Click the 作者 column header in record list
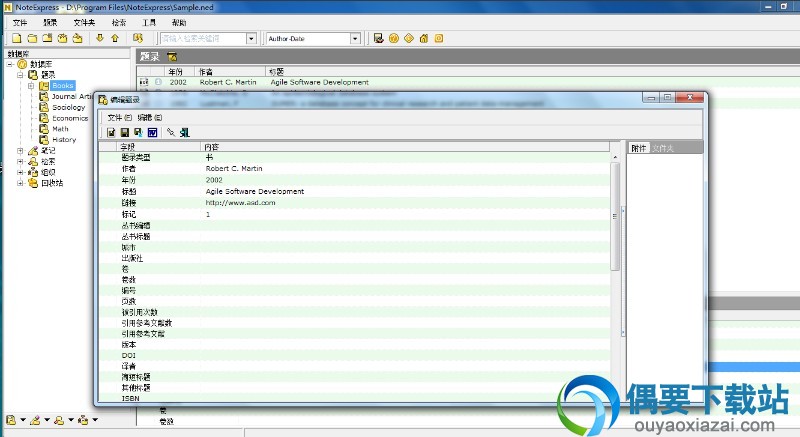The height and width of the screenshot is (437, 800). coord(230,72)
